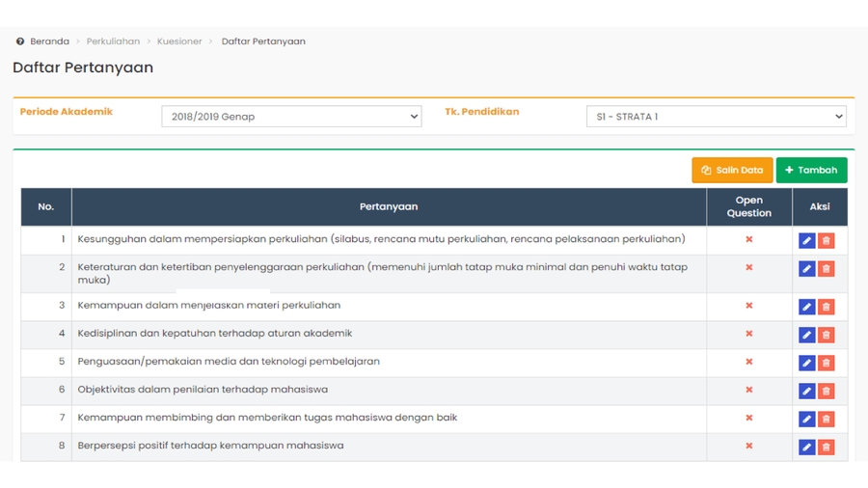This screenshot has height=488, width=868.
Task: Open the Periode Akademik dropdown
Action: coord(291,117)
